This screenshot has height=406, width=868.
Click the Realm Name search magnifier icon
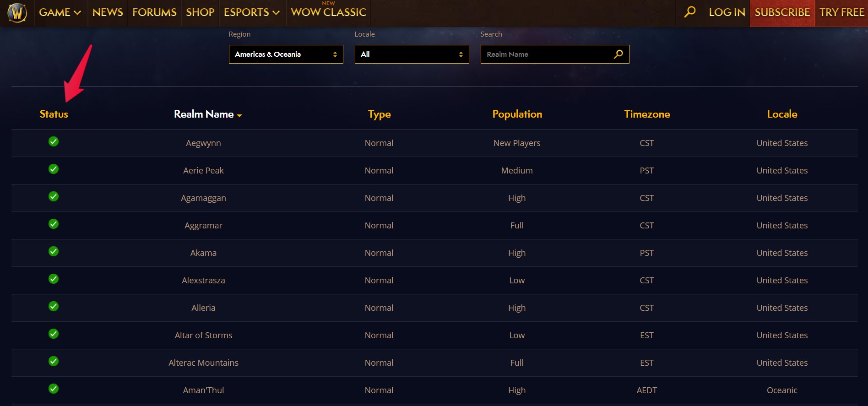click(x=618, y=54)
